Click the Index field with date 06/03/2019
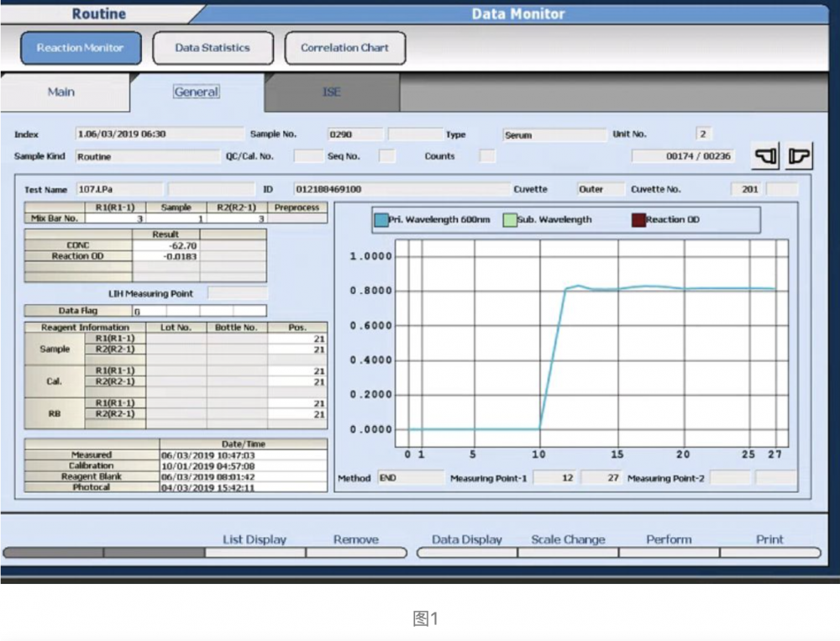The height and width of the screenshot is (641, 840). (x=147, y=134)
